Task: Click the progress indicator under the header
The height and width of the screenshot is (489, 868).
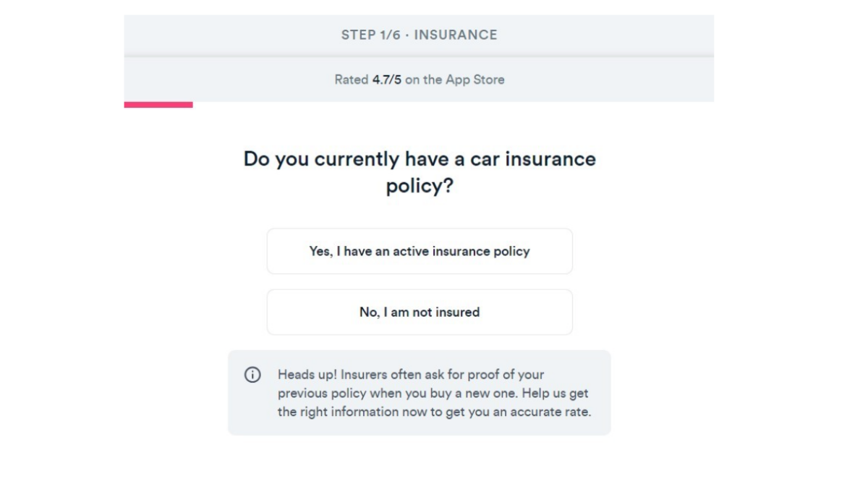Action: point(159,104)
